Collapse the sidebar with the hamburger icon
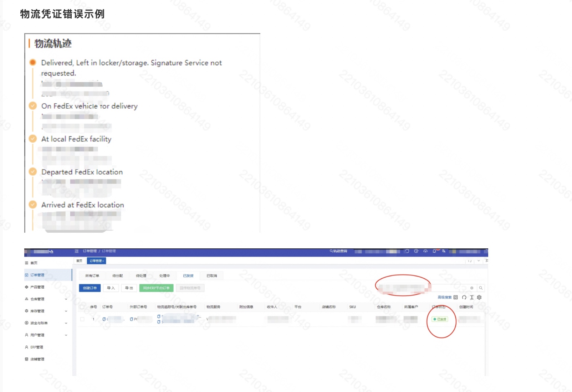 click(x=77, y=251)
